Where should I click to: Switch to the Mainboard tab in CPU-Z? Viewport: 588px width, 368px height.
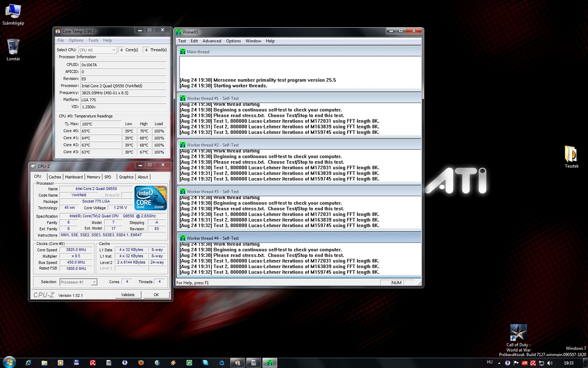point(74,177)
